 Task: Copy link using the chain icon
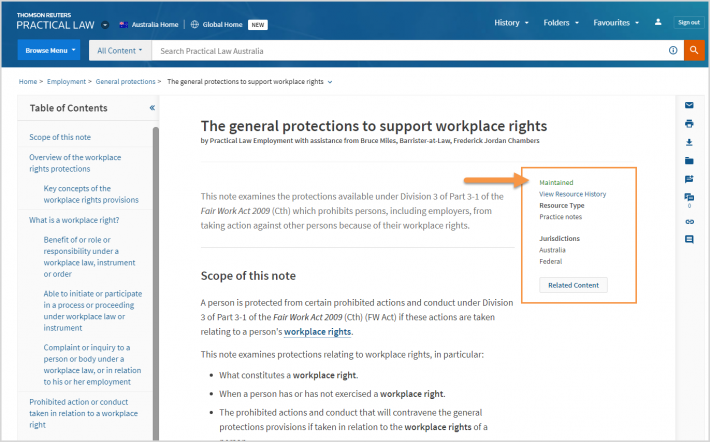click(x=689, y=221)
